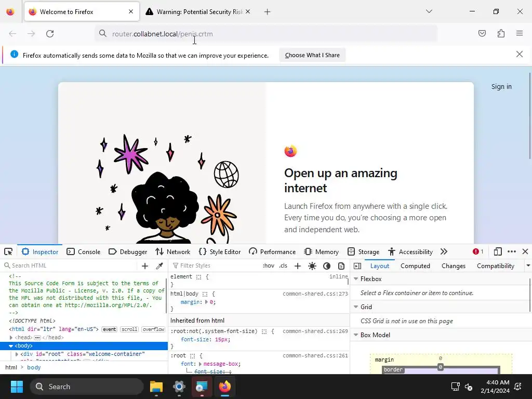
Task: Open File Explorer from taskbar
Action: tap(156, 387)
